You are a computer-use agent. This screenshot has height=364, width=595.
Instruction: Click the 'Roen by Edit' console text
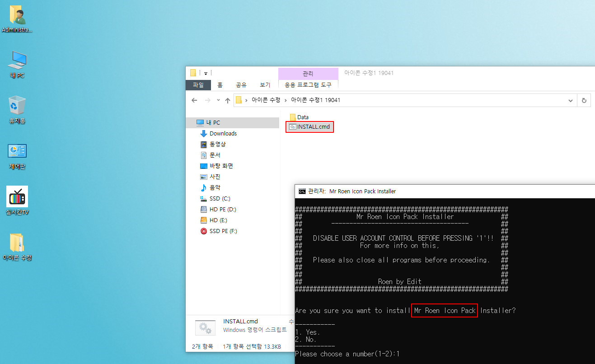[400, 282]
